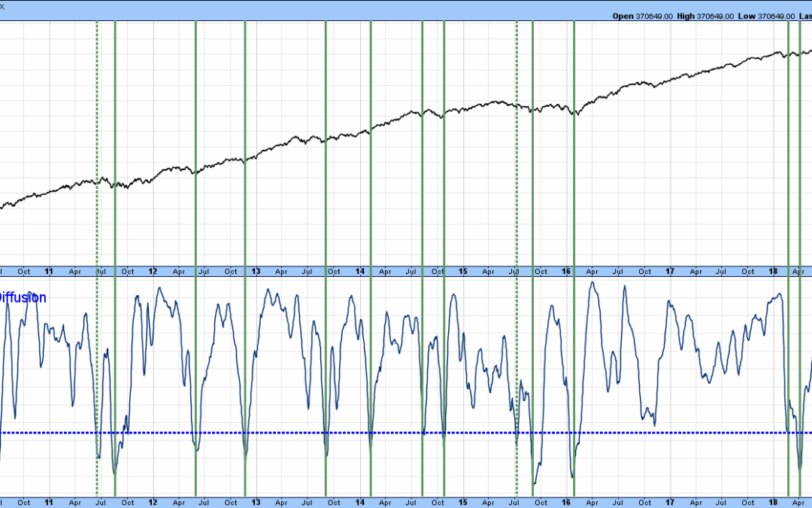Viewport: 812px width, 508px height.
Task: Click year 16 on the bottom time axis
Action: point(565,502)
